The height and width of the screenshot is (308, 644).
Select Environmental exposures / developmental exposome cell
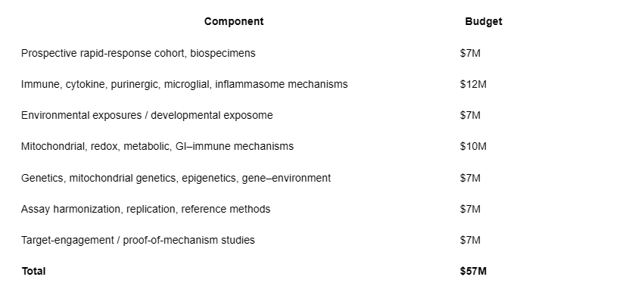tap(147, 115)
